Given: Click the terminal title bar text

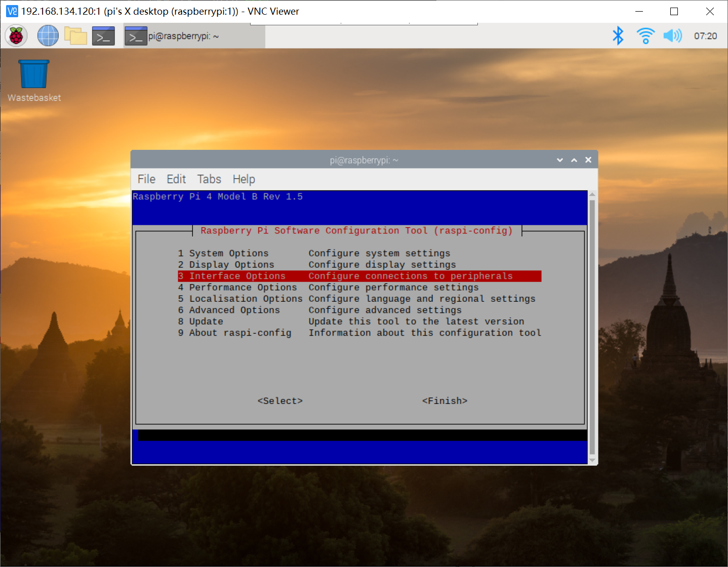Looking at the screenshot, I should tap(364, 160).
